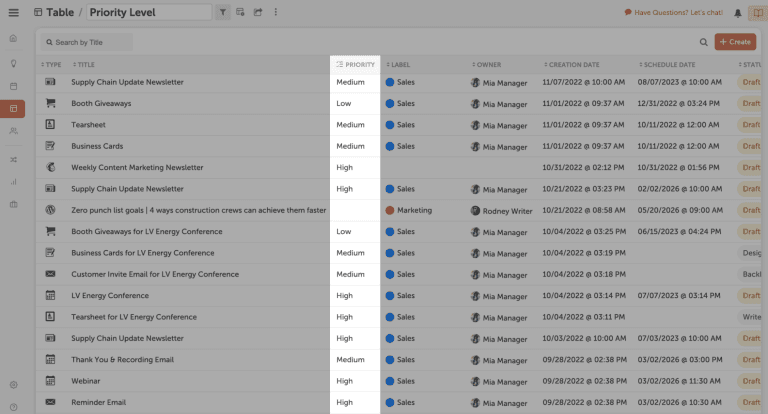Select the active Table view in sidebar
The height and width of the screenshot is (414, 768).
click(13, 108)
